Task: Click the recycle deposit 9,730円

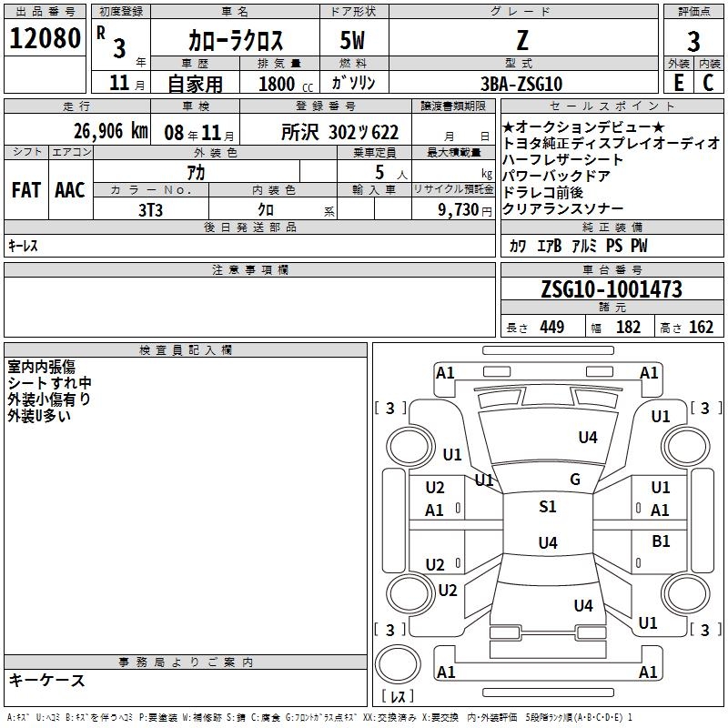Action: pyautogui.click(x=465, y=210)
